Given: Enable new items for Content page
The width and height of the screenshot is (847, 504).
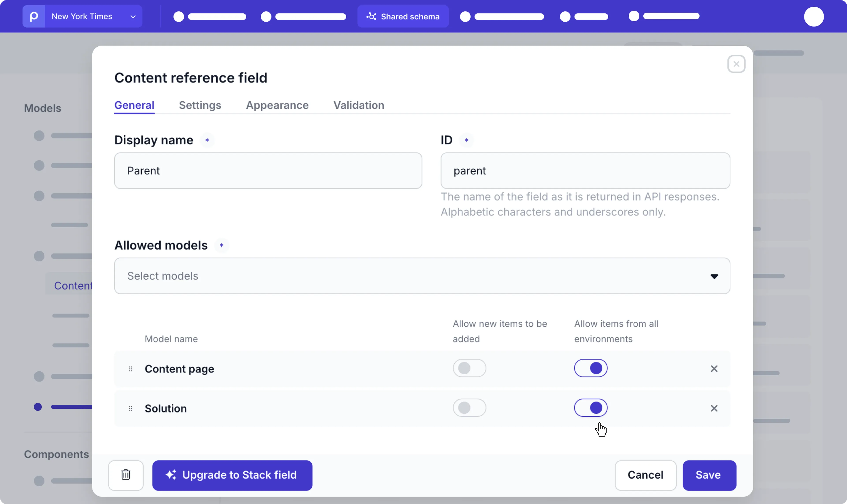Looking at the screenshot, I should coord(469,368).
